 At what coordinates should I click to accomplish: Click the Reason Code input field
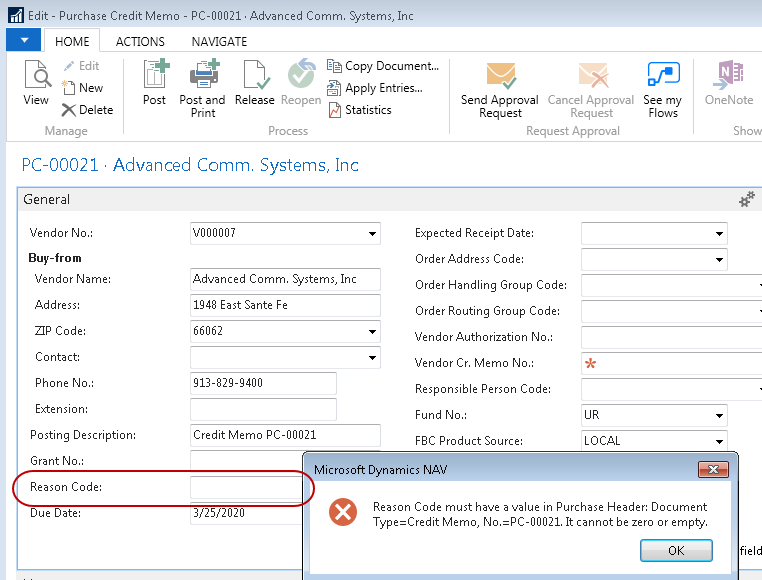pos(246,487)
